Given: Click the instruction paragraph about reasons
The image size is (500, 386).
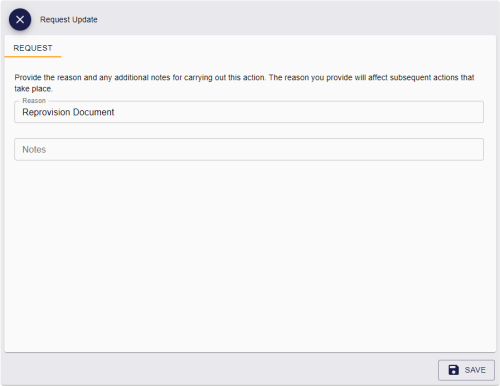Looking at the screenshot, I should pyautogui.click(x=244, y=83).
